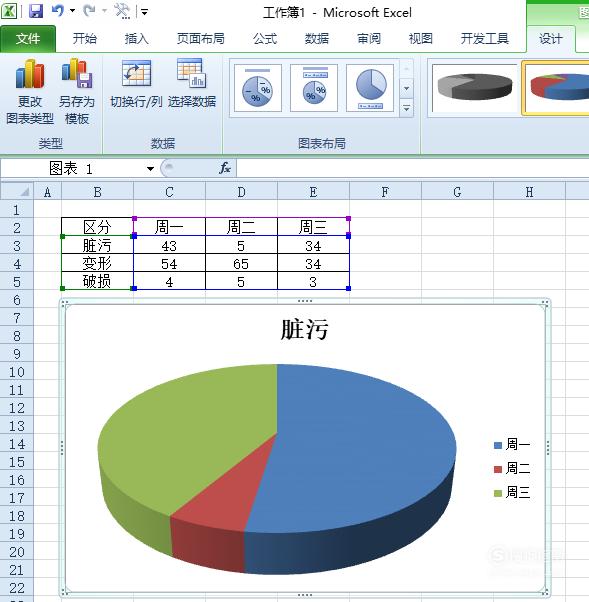The image size is (589, 602).
Task: Select column H header
Action: [x=529, y=192]
